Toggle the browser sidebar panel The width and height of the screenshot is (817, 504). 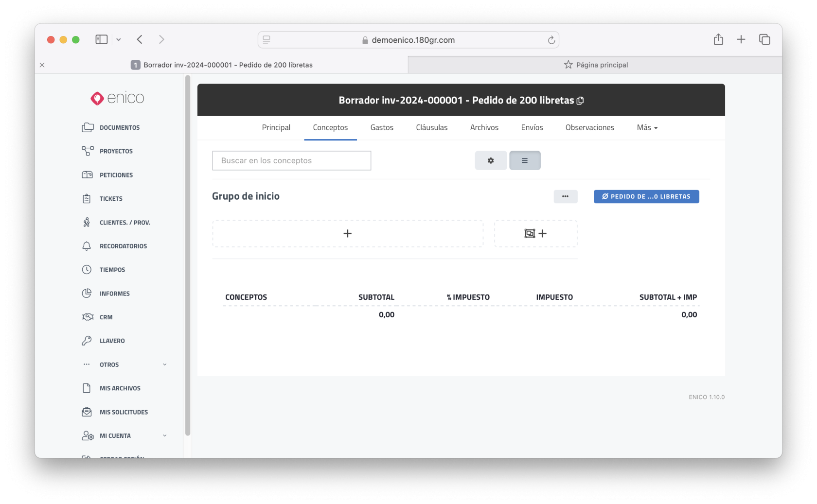pos(101,39)
